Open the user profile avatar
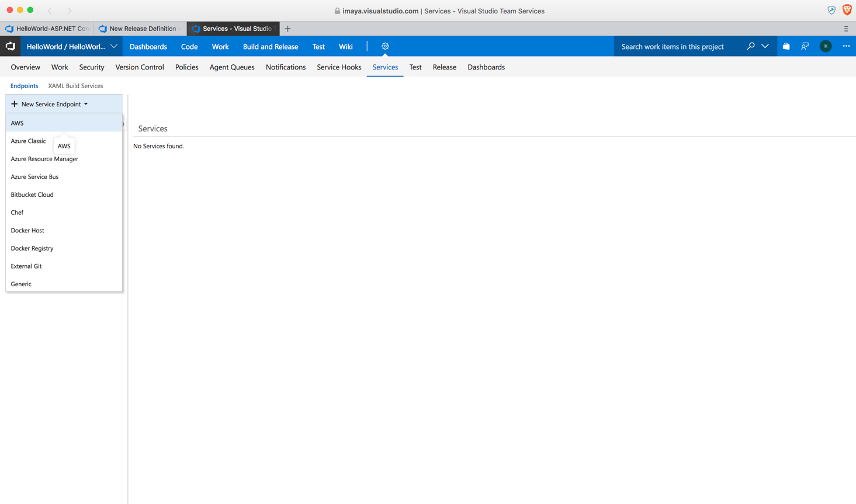 click(x=826, y=46)
